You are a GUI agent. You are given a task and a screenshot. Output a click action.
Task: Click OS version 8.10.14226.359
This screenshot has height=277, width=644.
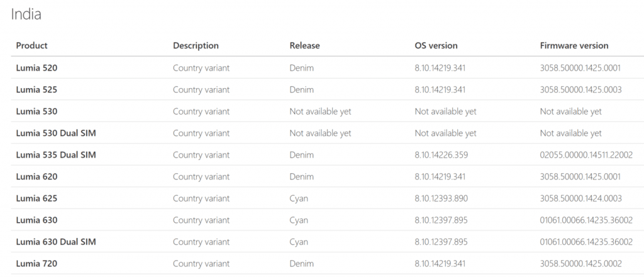(441, 155)
